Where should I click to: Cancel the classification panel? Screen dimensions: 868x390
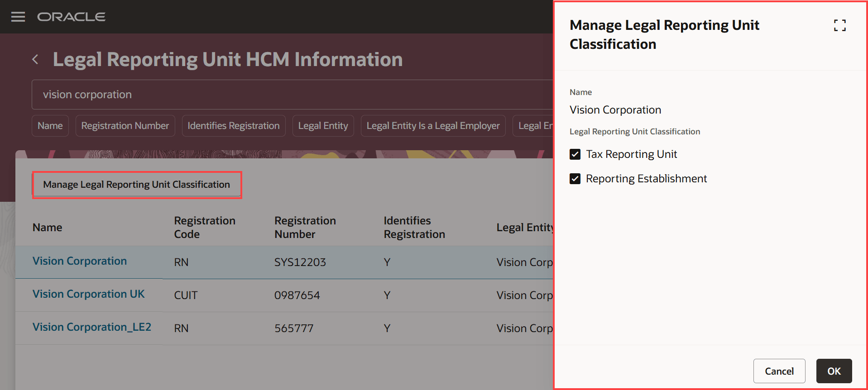pos(779,371)
